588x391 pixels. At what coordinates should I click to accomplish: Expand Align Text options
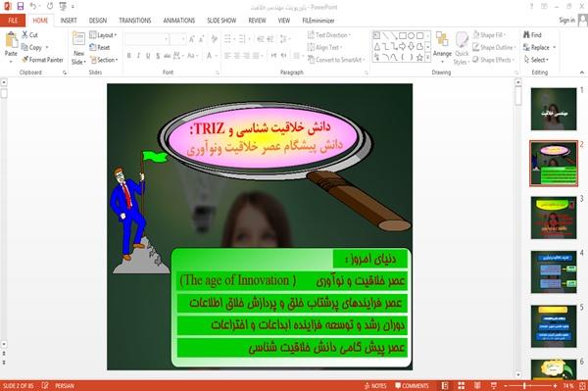pos(324,47)
